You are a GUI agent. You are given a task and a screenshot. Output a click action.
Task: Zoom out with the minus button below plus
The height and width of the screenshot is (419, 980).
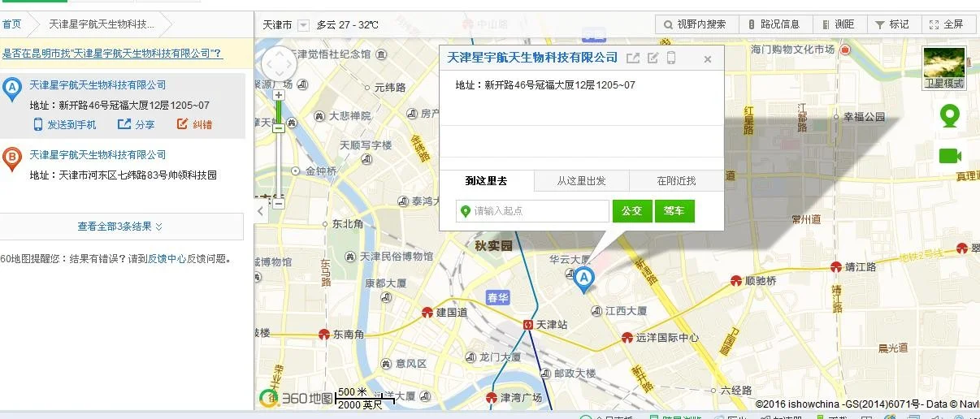[x=279, y=127]
